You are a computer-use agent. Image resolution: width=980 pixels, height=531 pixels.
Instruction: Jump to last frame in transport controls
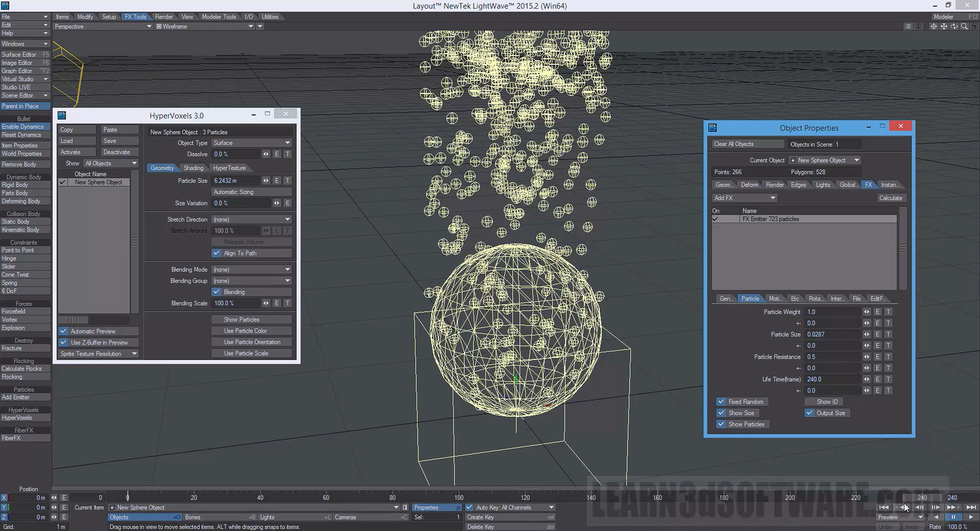click(972, 507)
